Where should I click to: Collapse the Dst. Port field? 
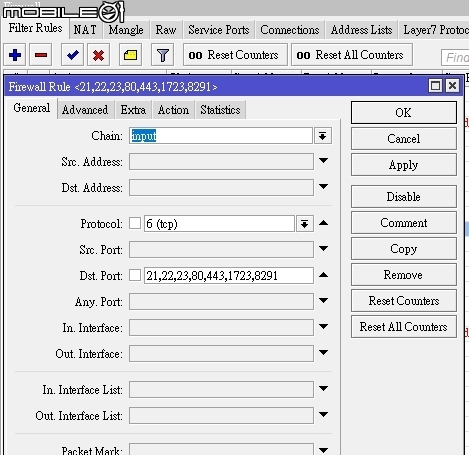coord(323,275)
